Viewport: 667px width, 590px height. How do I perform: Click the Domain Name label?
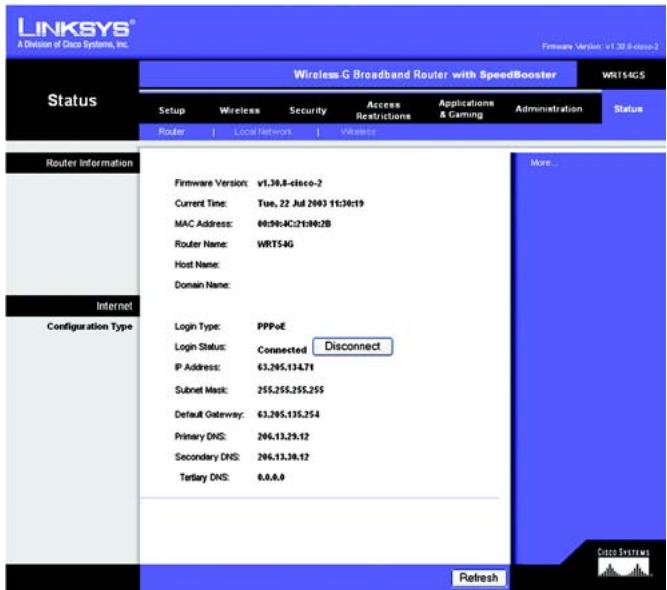202,285
